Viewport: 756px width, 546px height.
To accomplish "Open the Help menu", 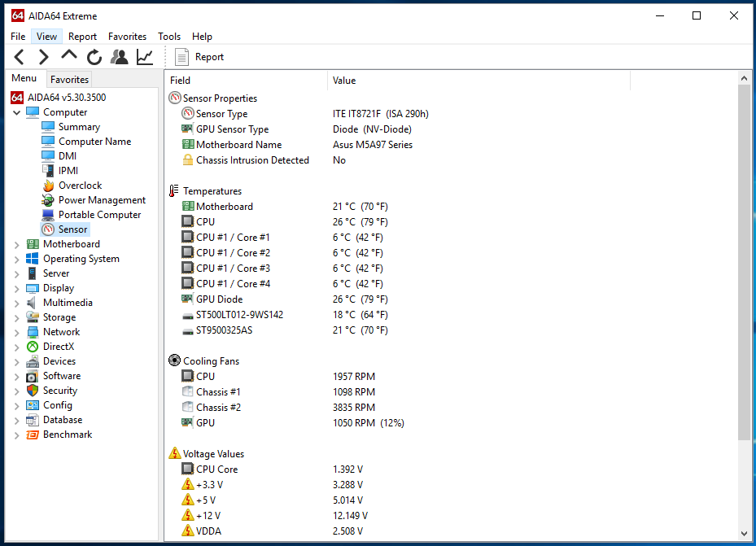I will (202, 37).
